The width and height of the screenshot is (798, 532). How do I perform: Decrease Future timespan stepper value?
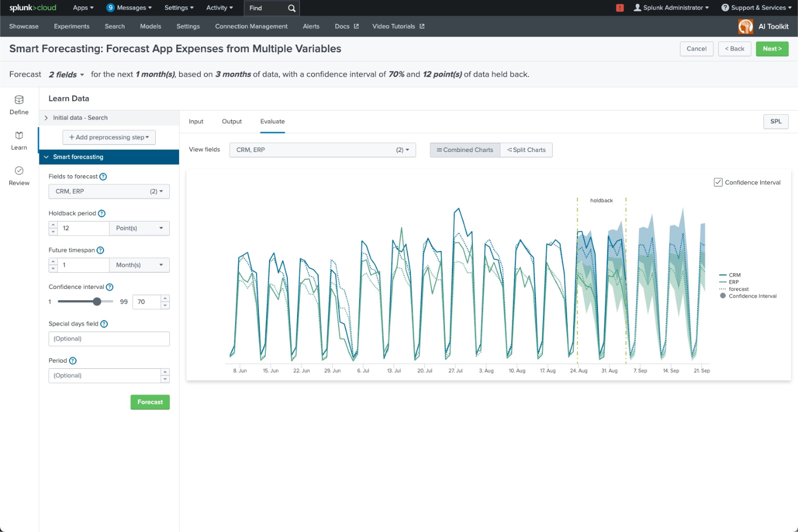(x=53, y=268)
